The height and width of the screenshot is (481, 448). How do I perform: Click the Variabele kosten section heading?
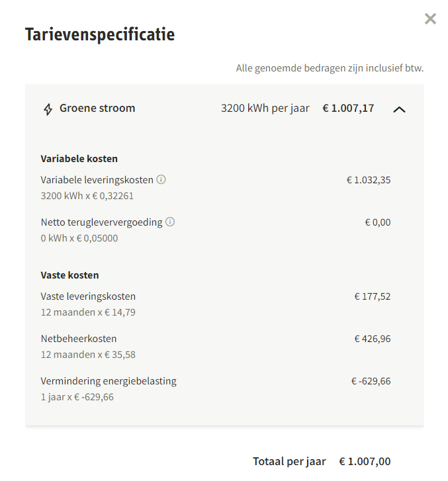click(79, 159)
